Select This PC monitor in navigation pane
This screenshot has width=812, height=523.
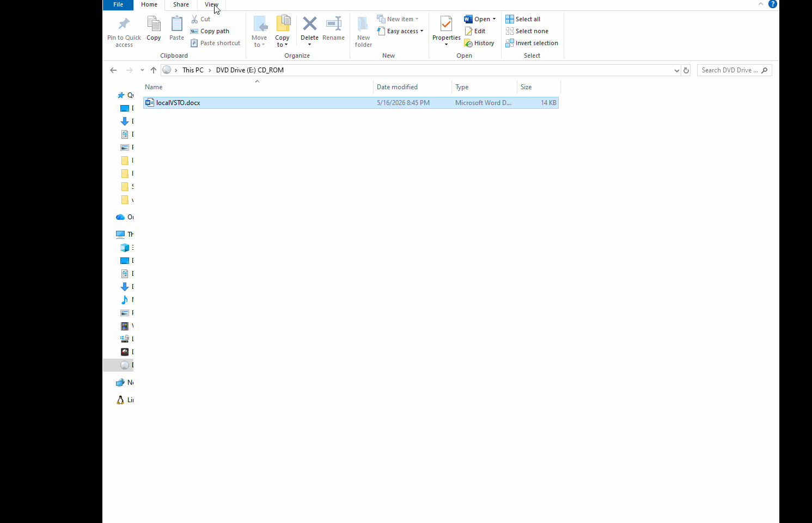click(120, 235)
